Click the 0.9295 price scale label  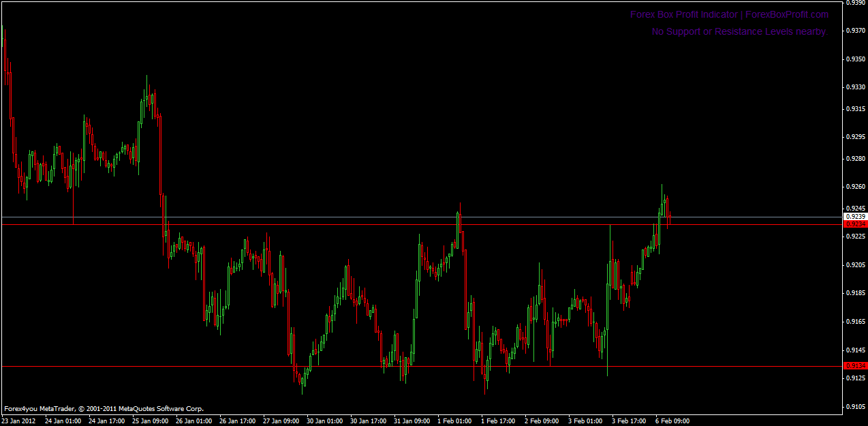click(x=856, y=137)
